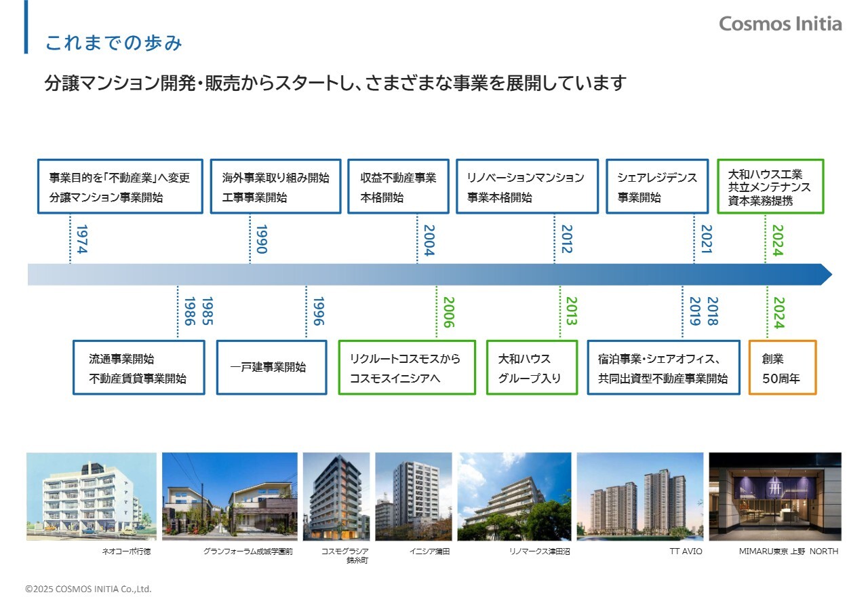Screen dimensions: 868x601
Task: Click the green 2006 year marker
Action: pos(448,312)
